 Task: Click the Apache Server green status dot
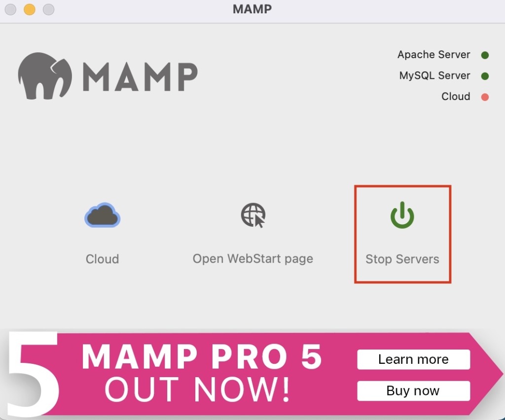coord(485,55)
